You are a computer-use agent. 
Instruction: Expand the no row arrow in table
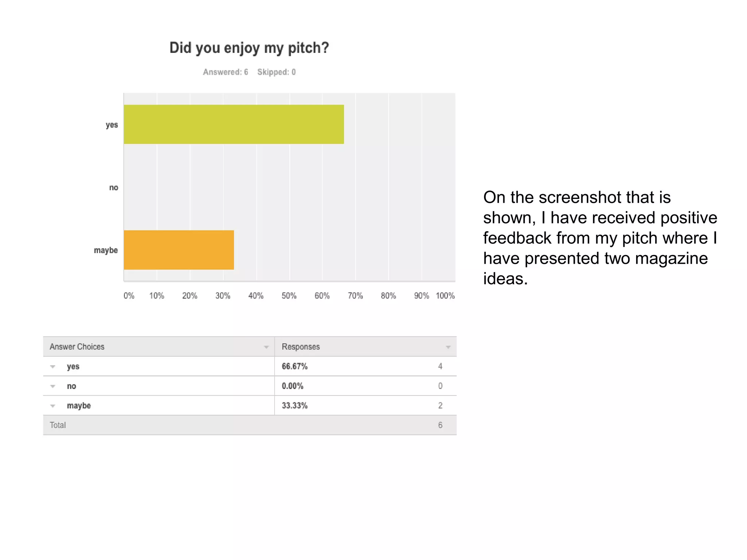tap(53, 386)
